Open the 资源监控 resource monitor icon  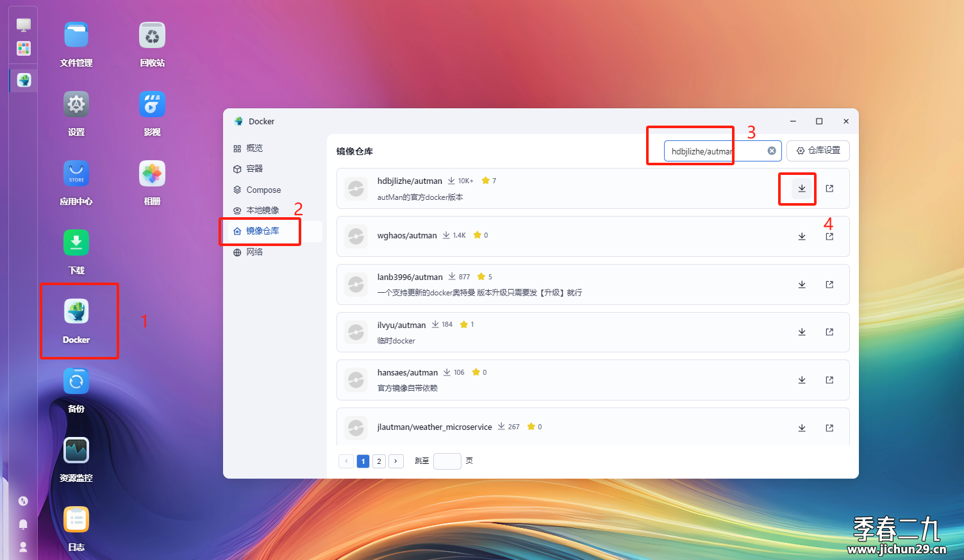(76, 450)
